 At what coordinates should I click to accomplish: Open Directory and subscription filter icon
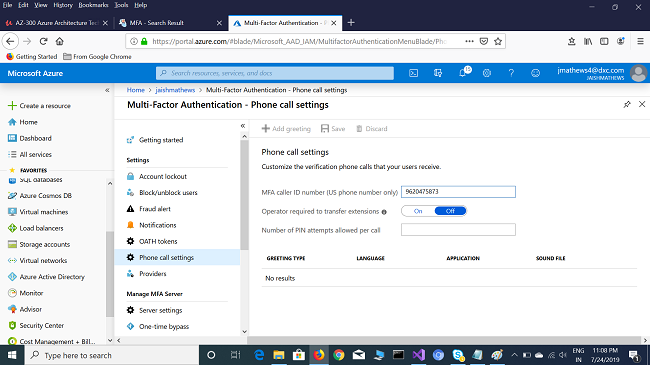[x=438, y=73]
